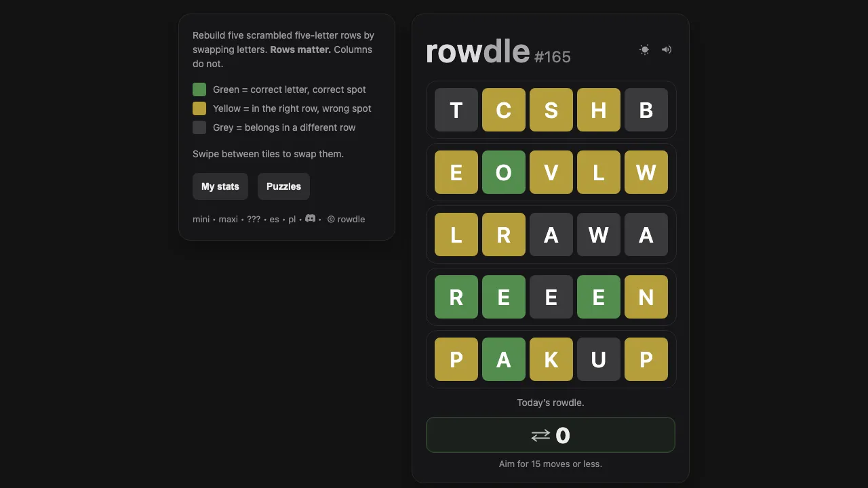Tap the yellow N tile

(x=646, y=297)
